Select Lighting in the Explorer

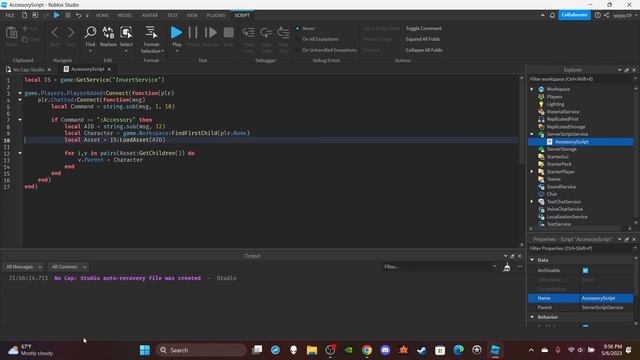[555, 104]
